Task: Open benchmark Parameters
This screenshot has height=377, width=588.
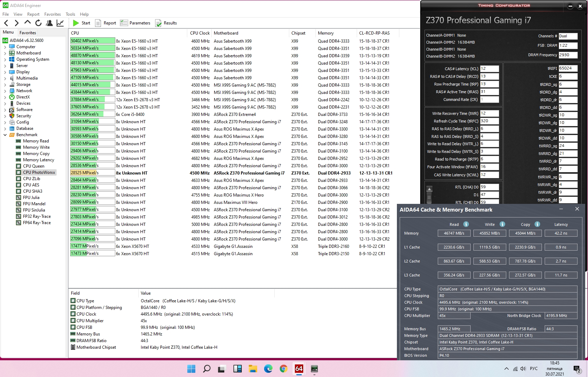Action: click(135, 23)
